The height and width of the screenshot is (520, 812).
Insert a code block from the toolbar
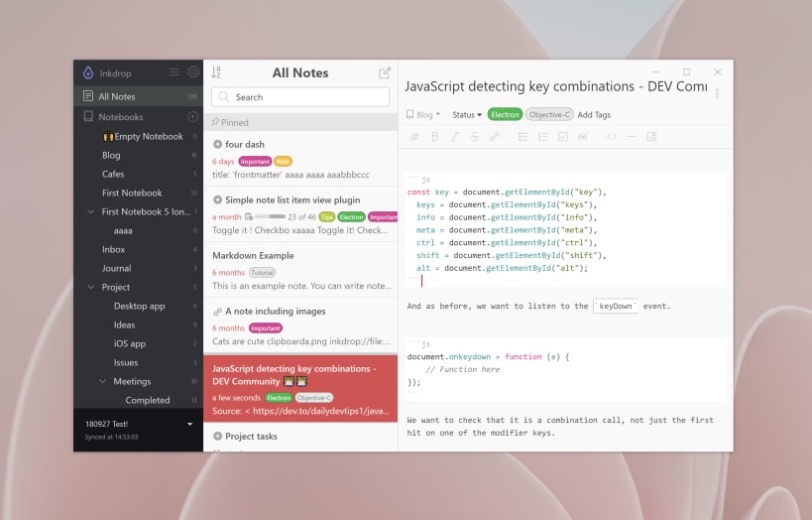612,136
